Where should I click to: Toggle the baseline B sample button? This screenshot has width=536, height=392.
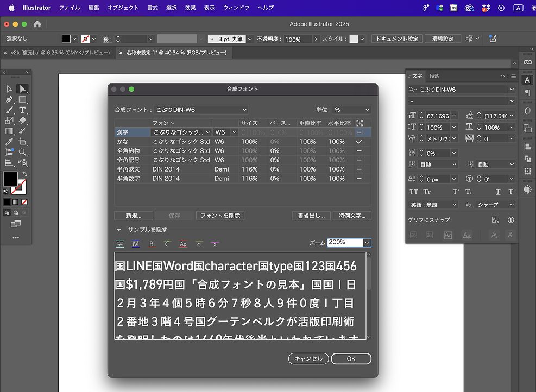pyautogui.click(x=152, y=244)
